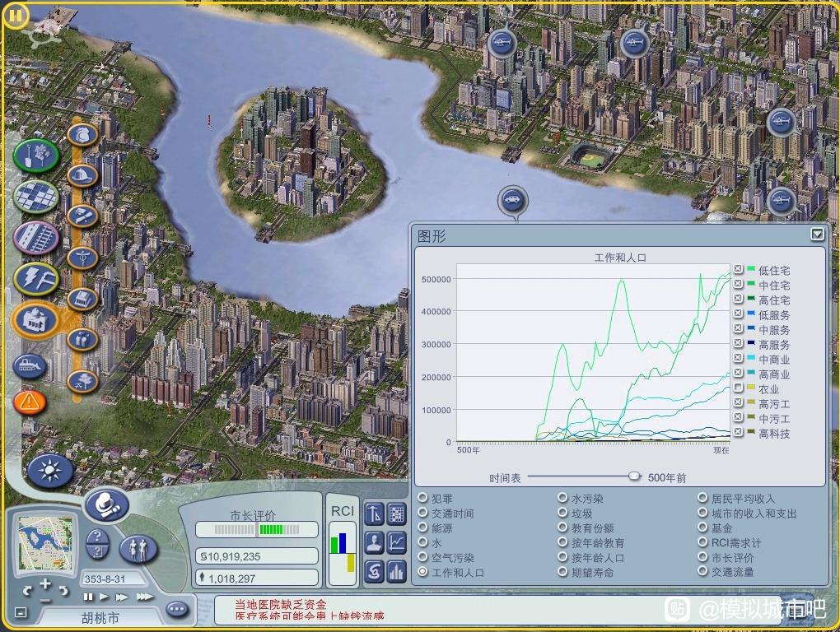Screen dimensions: 840x632
Task: Click the city mini-map thumbnail
Action: pyautogui.click(x=45, y=542)
